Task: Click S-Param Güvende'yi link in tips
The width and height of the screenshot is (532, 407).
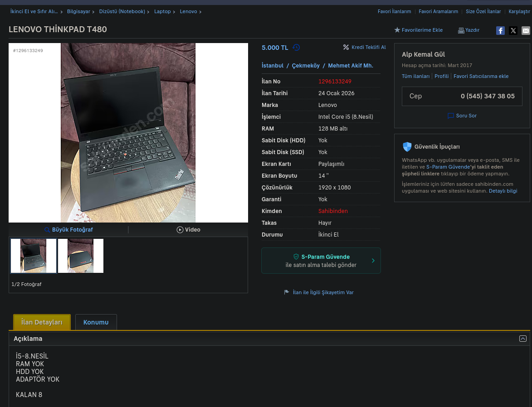Action: [x=448, y=167]
